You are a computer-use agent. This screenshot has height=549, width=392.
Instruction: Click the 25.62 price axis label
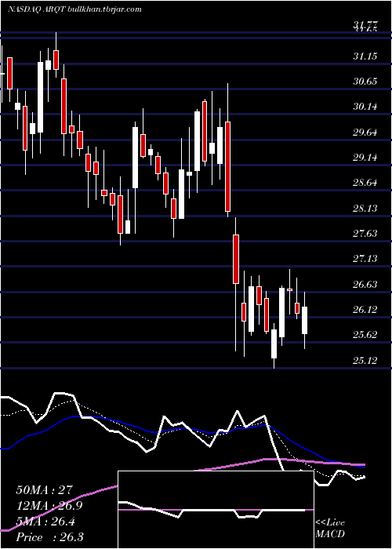pyautogui.click(x=365, y=335)
